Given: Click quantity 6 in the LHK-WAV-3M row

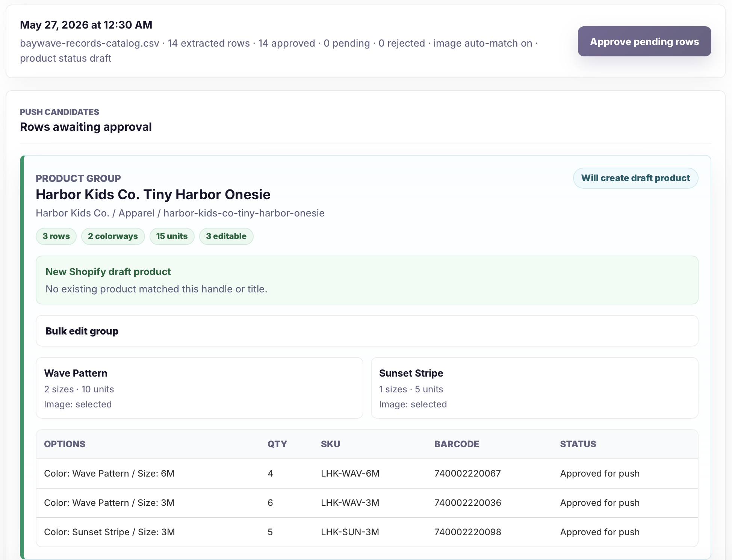Looking at the screenshot, I should 270,503.
